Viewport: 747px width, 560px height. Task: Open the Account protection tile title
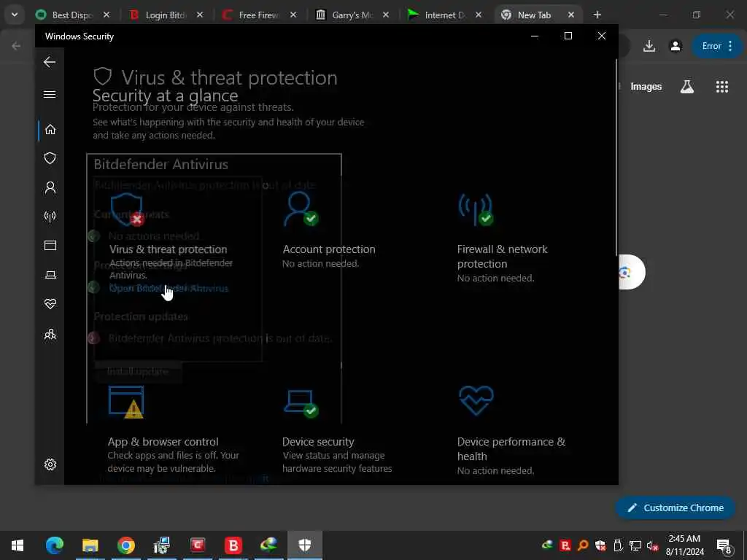329,249
